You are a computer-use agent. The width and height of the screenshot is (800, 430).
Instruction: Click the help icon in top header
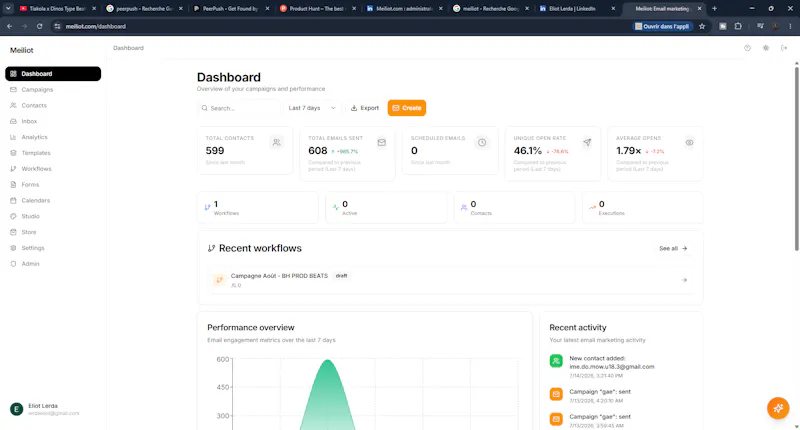tap(747, 48)
